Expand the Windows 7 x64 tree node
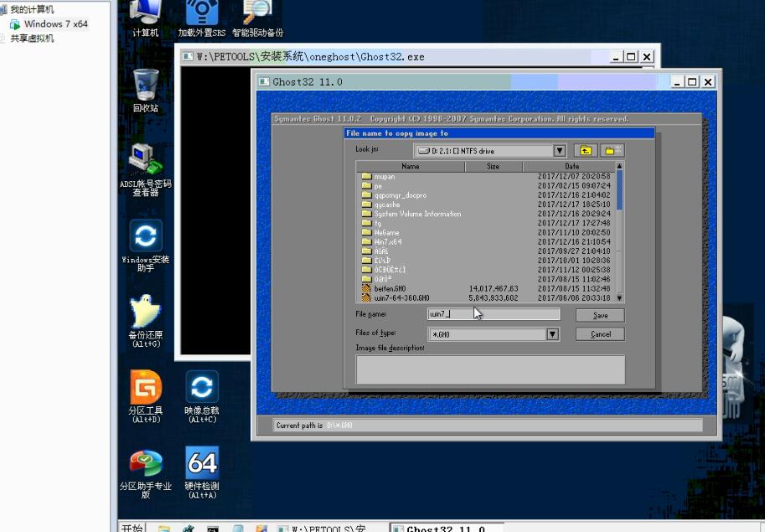Screen dimensions: 765x532 click(x=55, y=24)
